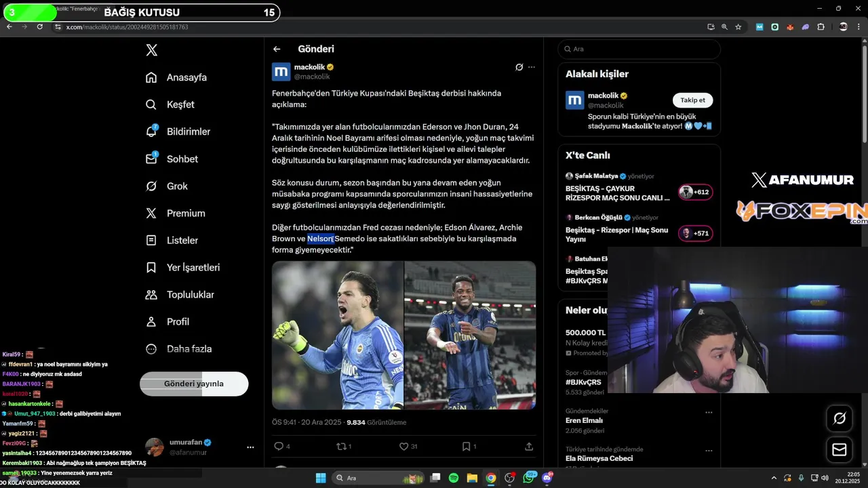The height and width of the screenshot is (488, 868).
Task: Open Task View on the taskbar
Action: pos(435,478)
